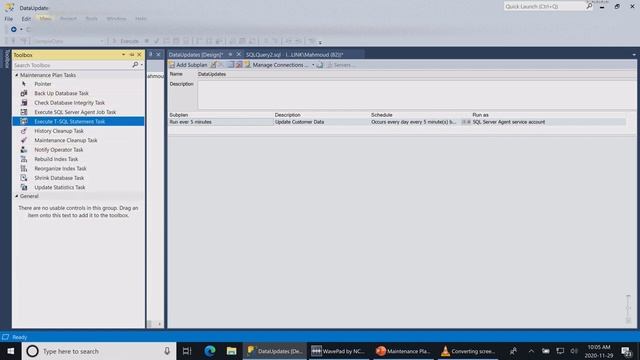
Task: Select Rebuild Index Task
Action: pyautogui.click(x=56, y=159)
